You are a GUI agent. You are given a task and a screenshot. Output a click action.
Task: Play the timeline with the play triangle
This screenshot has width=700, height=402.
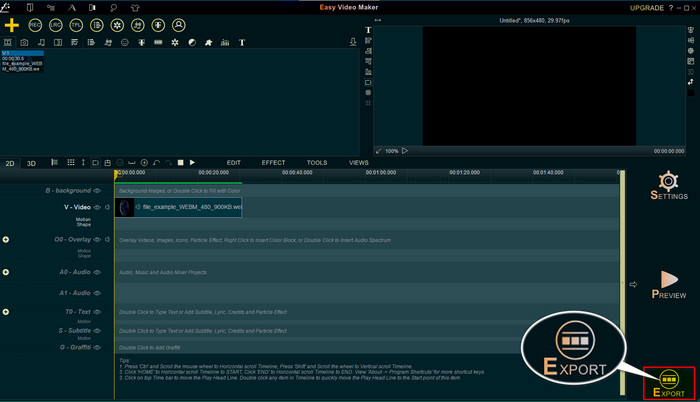pyautogui.click(x=192, y=163)
